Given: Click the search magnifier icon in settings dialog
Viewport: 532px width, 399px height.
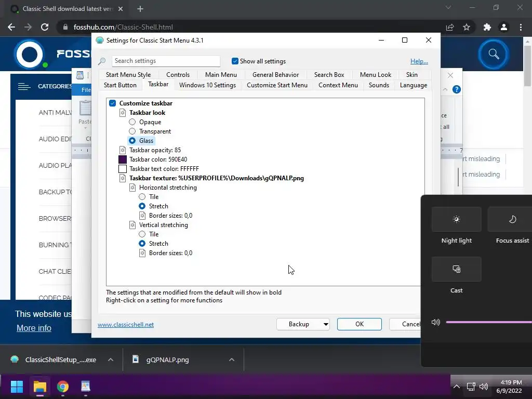Looking at the screenshot, I should [x=101, y=61].
